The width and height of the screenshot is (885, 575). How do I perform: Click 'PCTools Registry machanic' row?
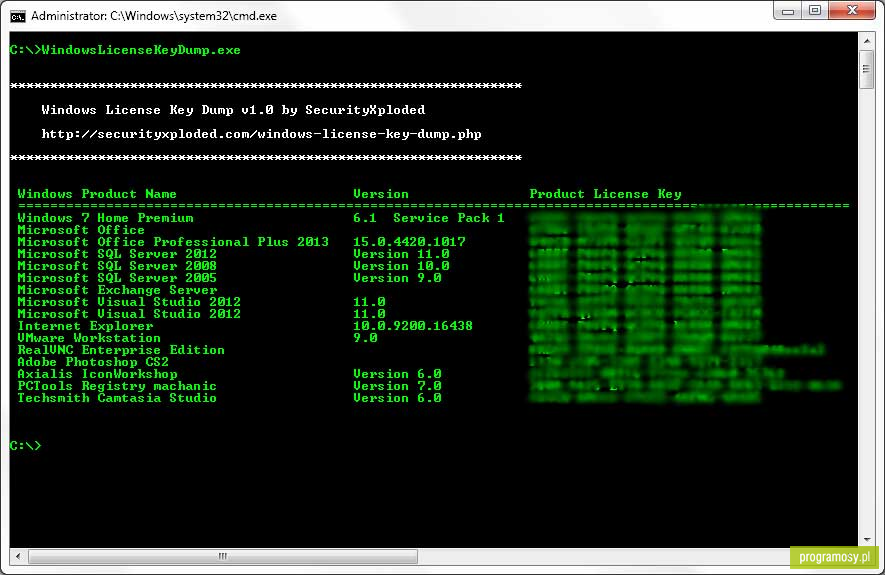coord(117,386)
